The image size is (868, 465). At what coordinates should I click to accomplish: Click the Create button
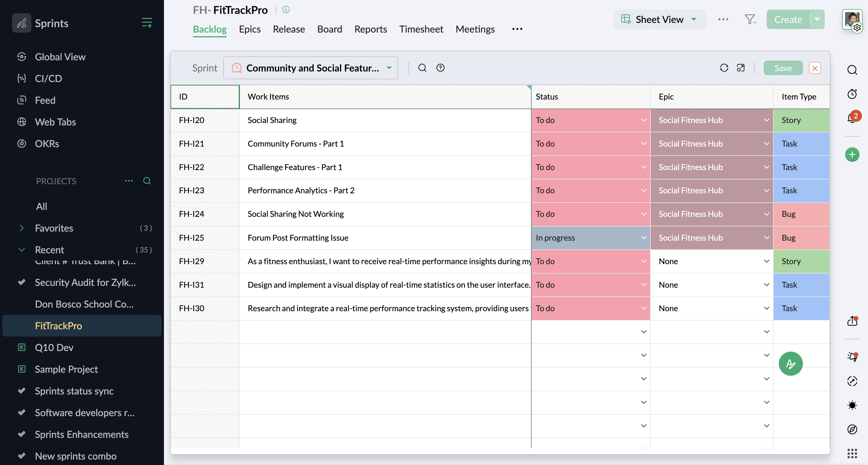click(788, 20)
